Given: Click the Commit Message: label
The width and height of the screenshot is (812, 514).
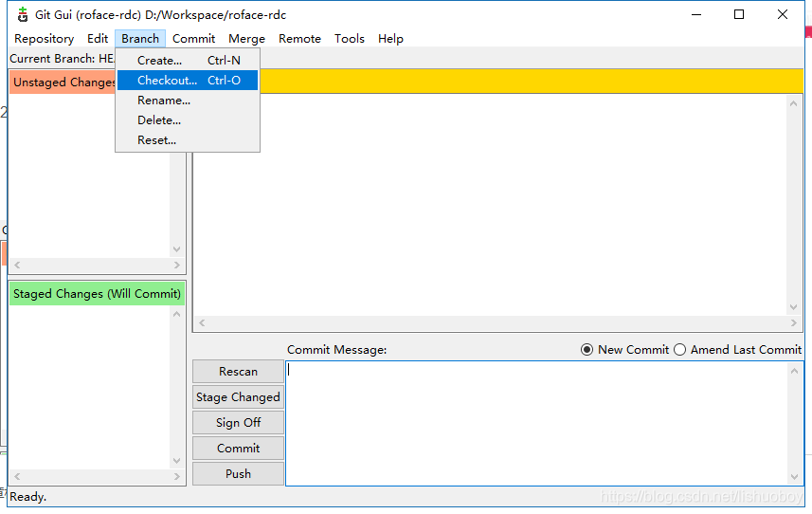Looking at the screenshot, I should tap(336, 350).
